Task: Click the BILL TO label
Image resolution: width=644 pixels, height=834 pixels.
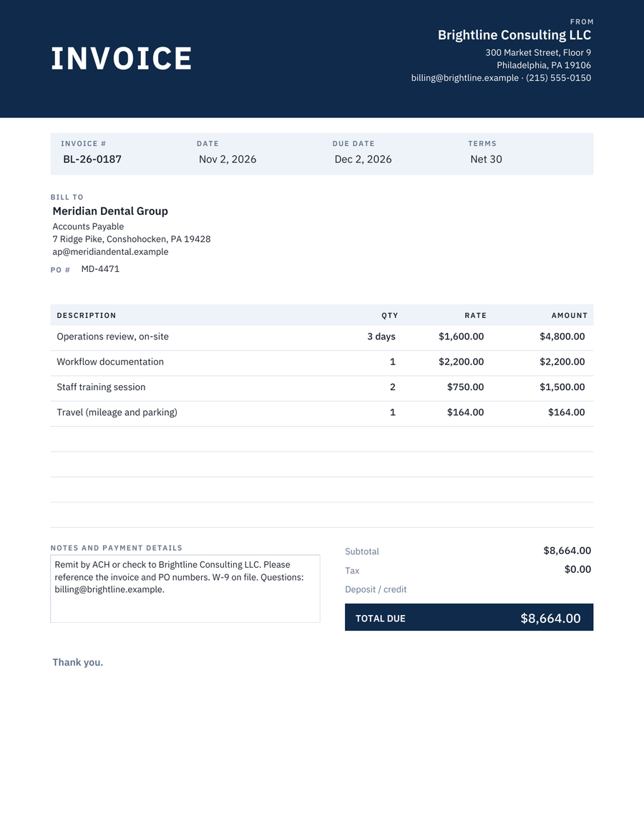Action: coord(67,197)
